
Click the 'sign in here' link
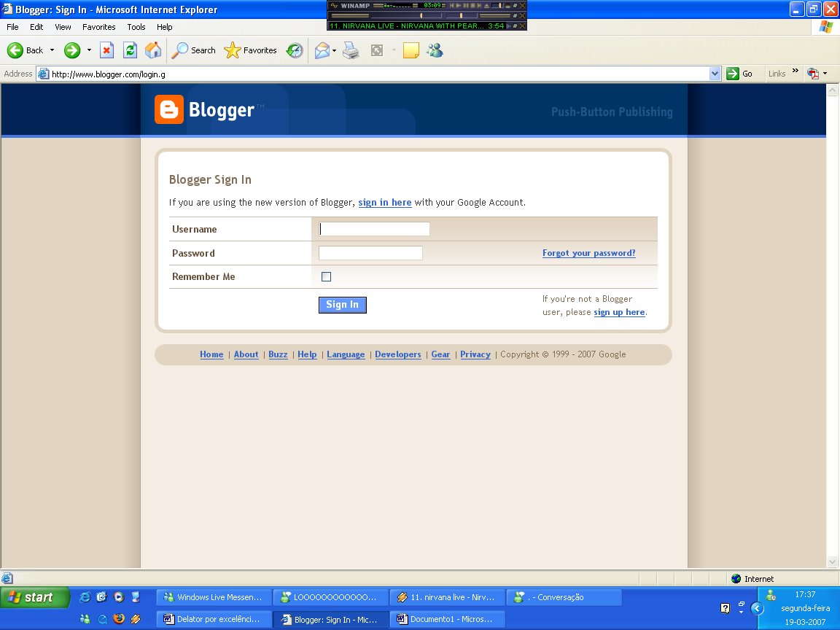[385, 203]
